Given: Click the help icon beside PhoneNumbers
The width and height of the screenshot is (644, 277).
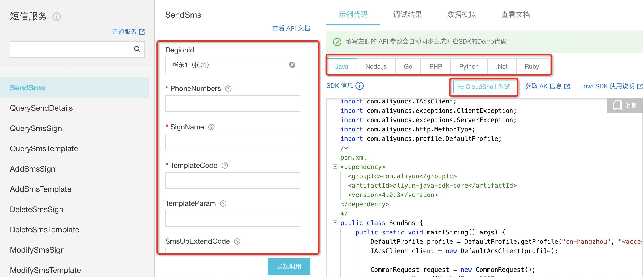Looking at the screenshot, I should point(228,89).
